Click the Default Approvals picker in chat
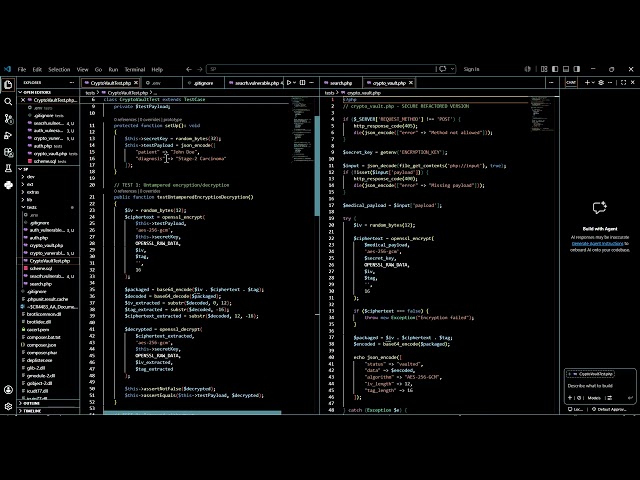The width and height of the screenshot is (640, 480). (x=609, y=409)
